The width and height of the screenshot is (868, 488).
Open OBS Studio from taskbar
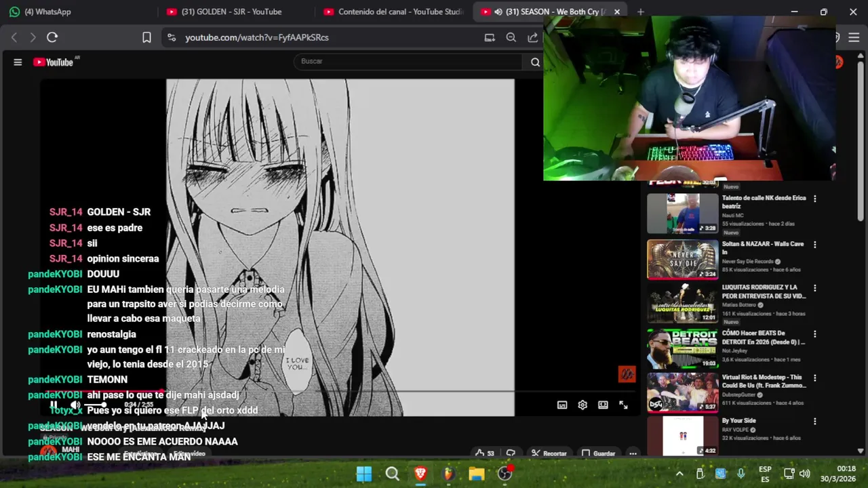(505, 474)
